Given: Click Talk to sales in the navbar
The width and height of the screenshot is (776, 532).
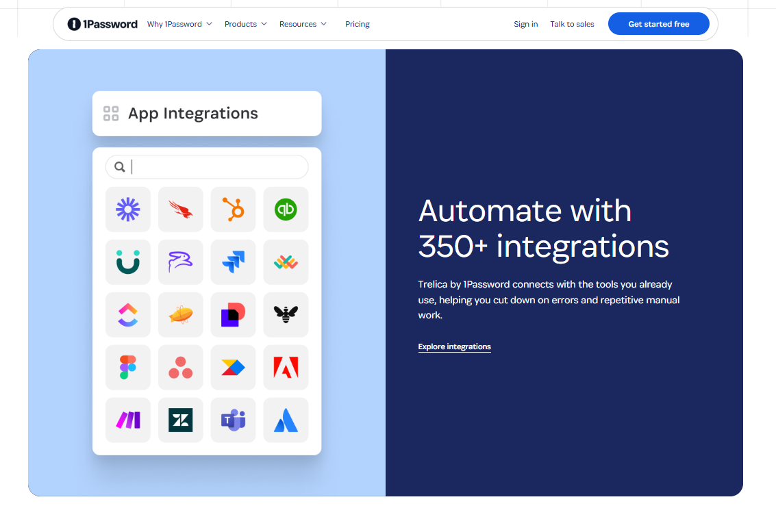Looking at the screenshot, I should tap(572, 23).
